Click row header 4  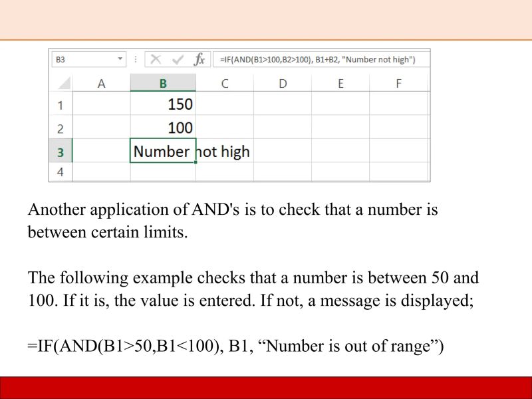coord(61,172)
